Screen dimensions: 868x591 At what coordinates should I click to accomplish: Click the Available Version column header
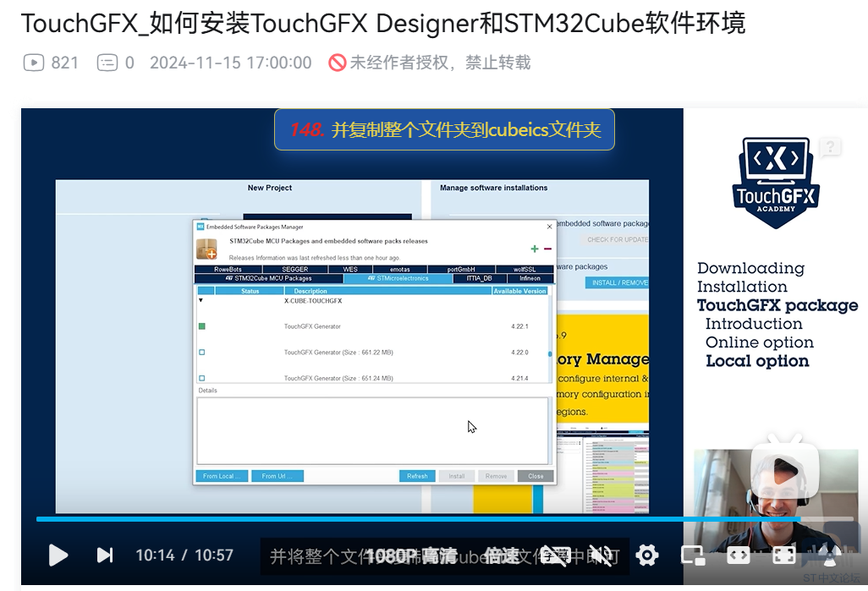pos(519,291)
